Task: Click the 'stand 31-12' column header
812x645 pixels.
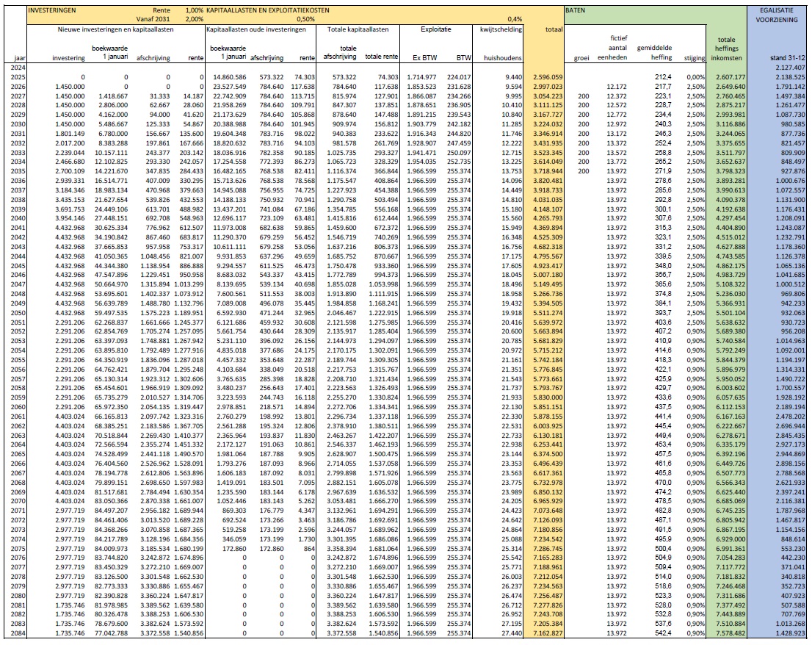Action: pos(788,58)
